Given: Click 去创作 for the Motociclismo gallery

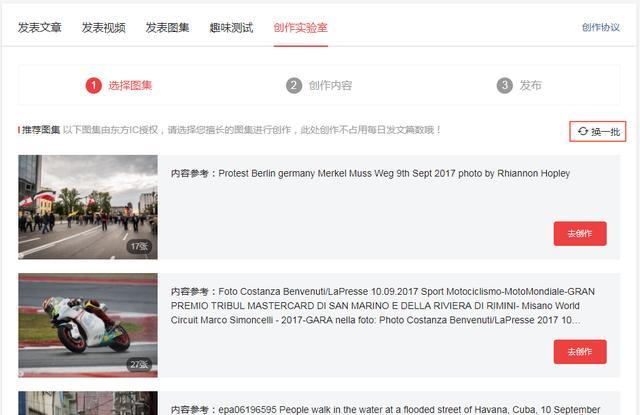Looking at the screenshot, I should click(580, 351).
